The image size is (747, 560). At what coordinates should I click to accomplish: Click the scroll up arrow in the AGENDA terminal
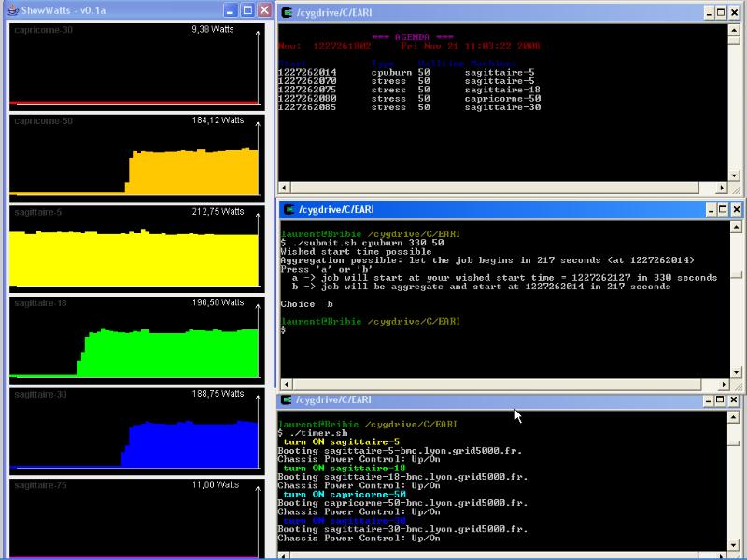[x=734, y=30]
